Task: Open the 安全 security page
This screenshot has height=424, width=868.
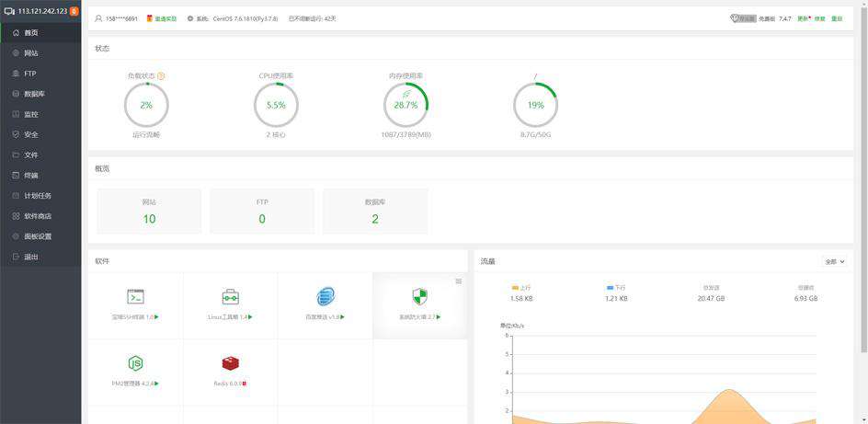Action: pyautogui.click(x=40, y=134)
